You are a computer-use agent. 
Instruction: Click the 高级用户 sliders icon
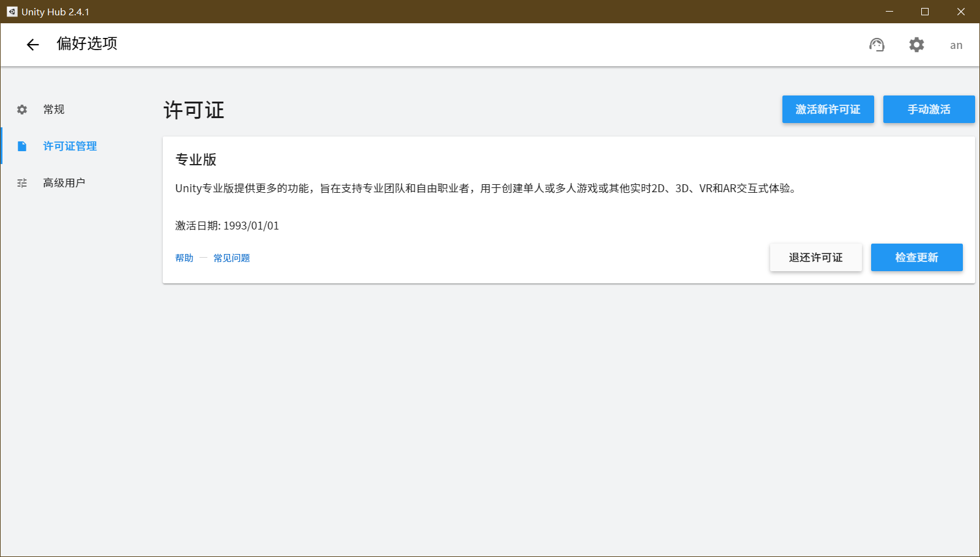[x=22, y=183]
